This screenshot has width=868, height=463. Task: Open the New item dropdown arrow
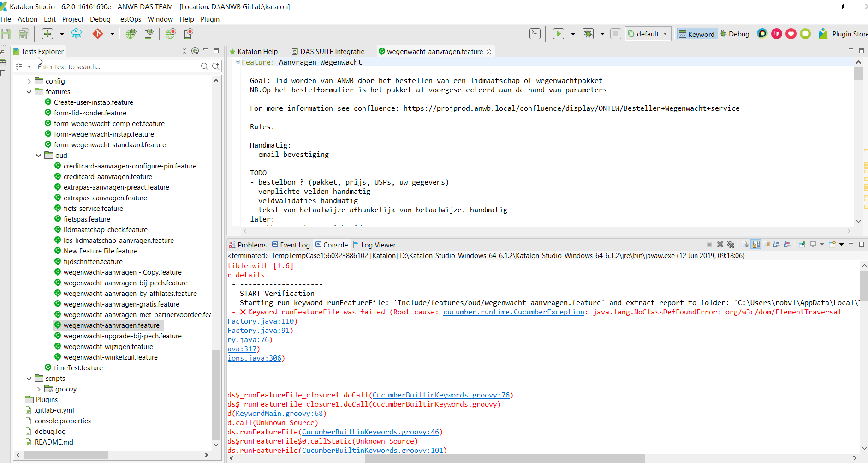pyautogui.click(x=62, y=34)
